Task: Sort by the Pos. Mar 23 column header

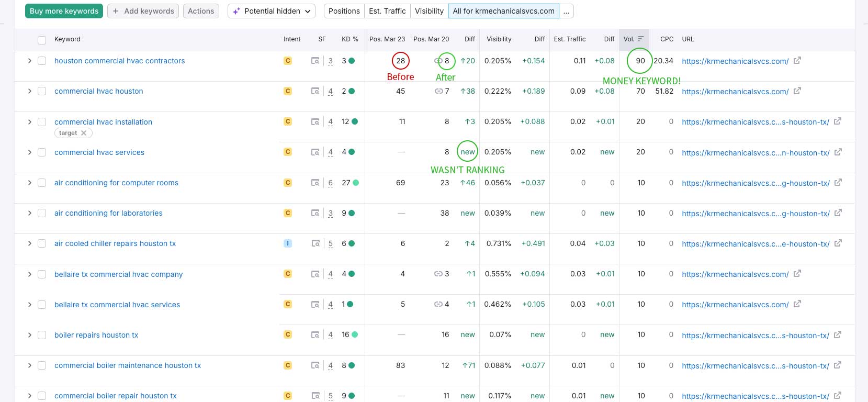Action: [x=387, y=39]
